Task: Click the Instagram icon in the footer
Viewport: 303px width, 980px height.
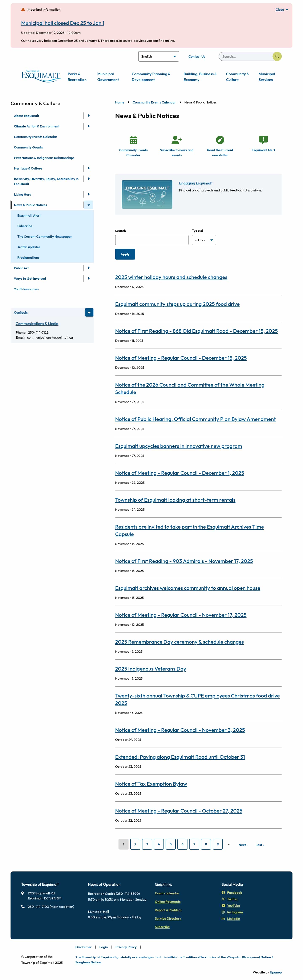Action: tap(223, 912)
